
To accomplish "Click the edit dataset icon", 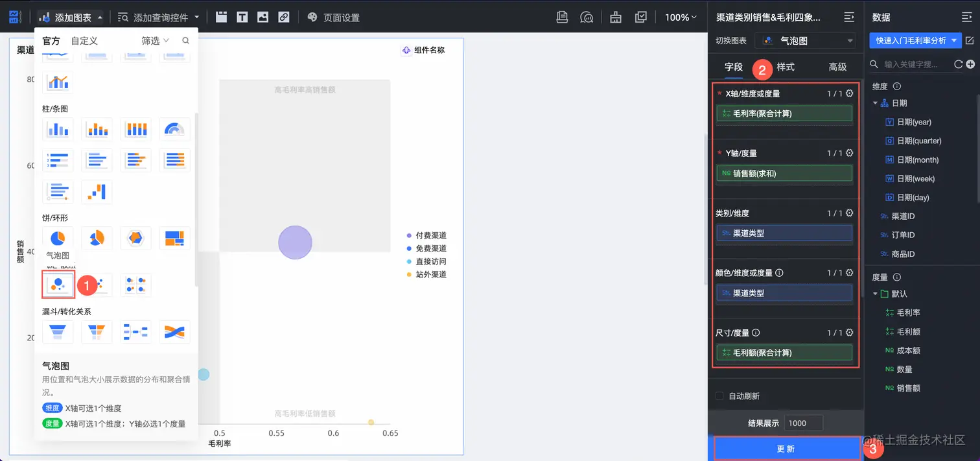I will (970, 40).
